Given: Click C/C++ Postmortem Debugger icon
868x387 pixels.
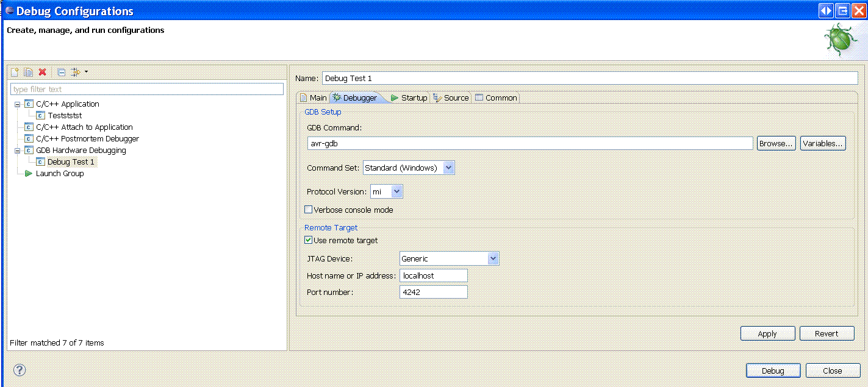Looking at the screenshot, I should pos(29,139).
